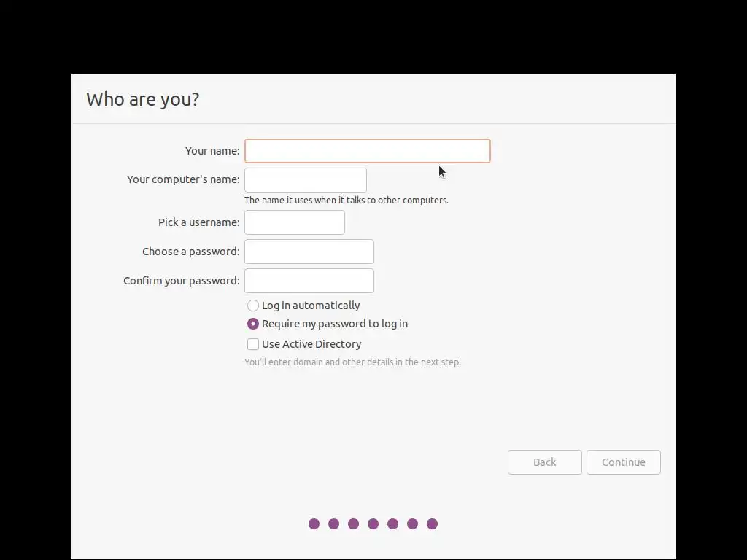Click 'You'll enter domain and other details' note
Viewport: 747px width, 560px height.
[x=352, y=362]
